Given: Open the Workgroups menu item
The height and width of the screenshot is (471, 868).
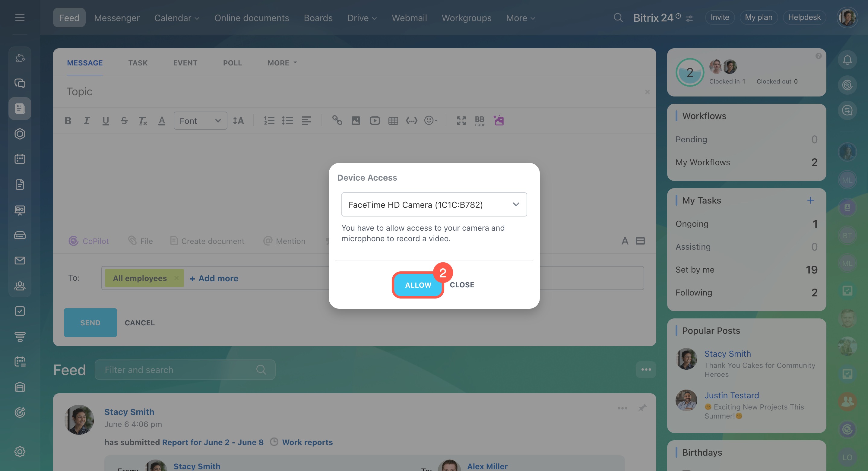Looking at the screenshot, I should click(x=466, y=18).
